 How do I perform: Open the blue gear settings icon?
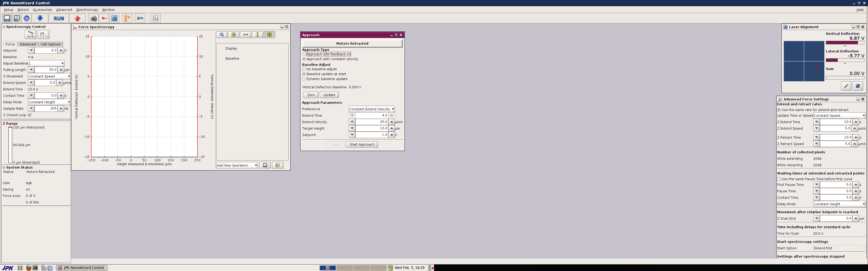pos(27,18)
